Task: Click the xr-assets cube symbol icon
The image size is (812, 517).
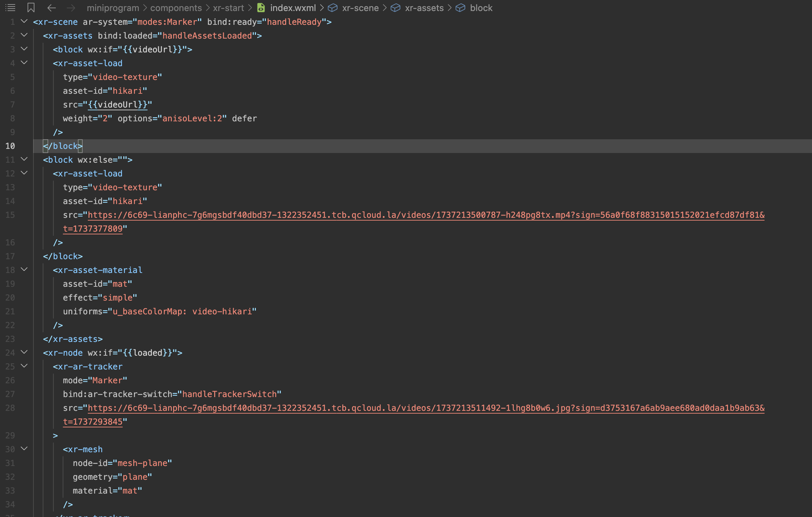Action: (395, 8)
